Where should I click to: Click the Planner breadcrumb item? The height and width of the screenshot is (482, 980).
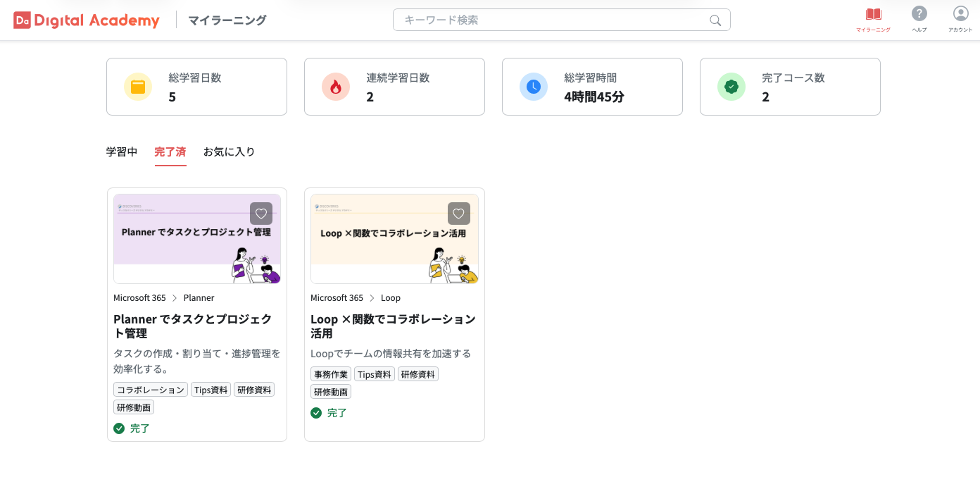click(199, 298)
